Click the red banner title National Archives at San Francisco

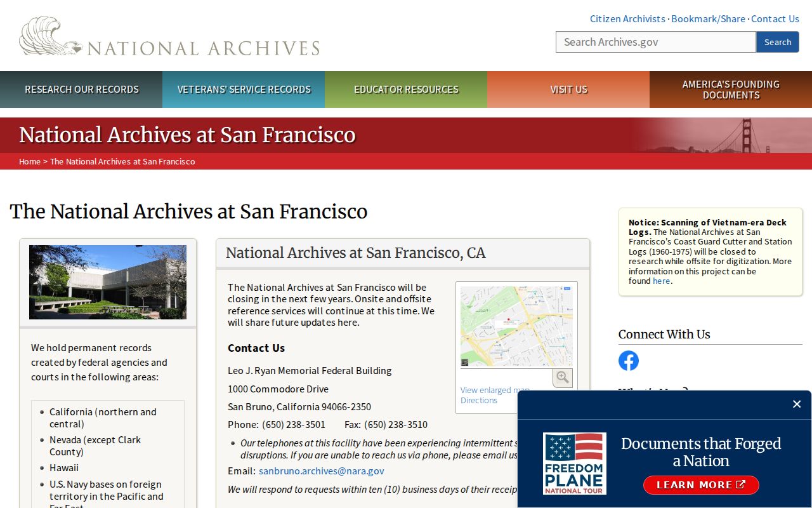187,135
